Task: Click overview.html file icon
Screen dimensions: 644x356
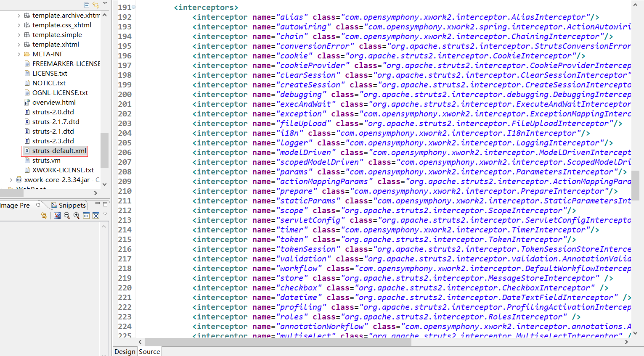Action: (x=27, y=103)
